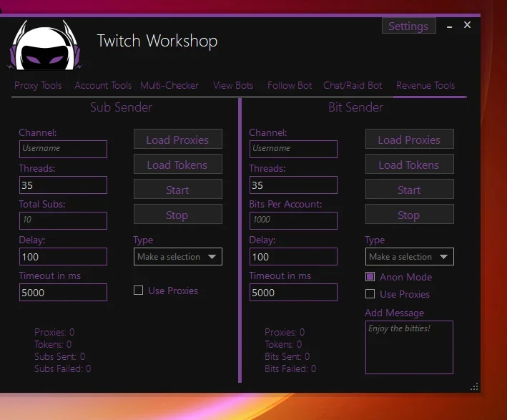The image size is (507, 420).
Task: Click Start button in Bit Sender
Action: pyautogui.click(x=410, y=189)
